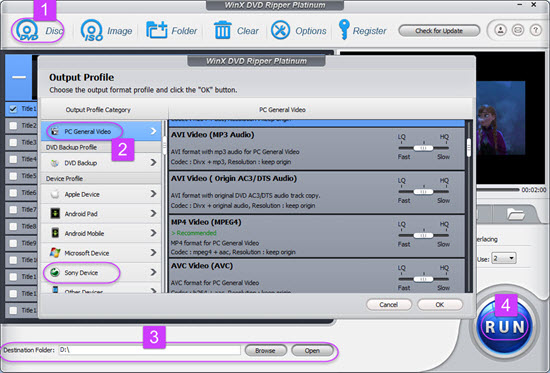Image resolution: width=550 pixels, height=373 pixels.
Task: Open Options wrench icon
Action: [x=280, y=30]
